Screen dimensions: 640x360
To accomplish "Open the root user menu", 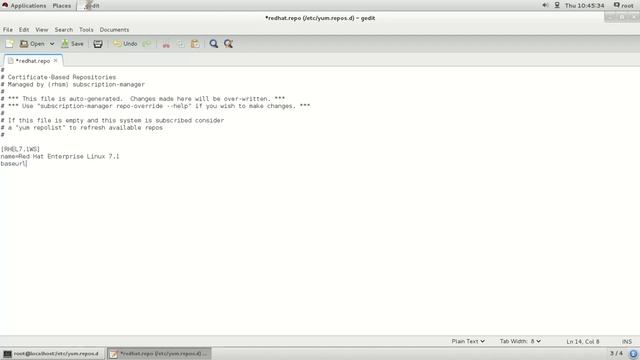I will click(623, 6).
